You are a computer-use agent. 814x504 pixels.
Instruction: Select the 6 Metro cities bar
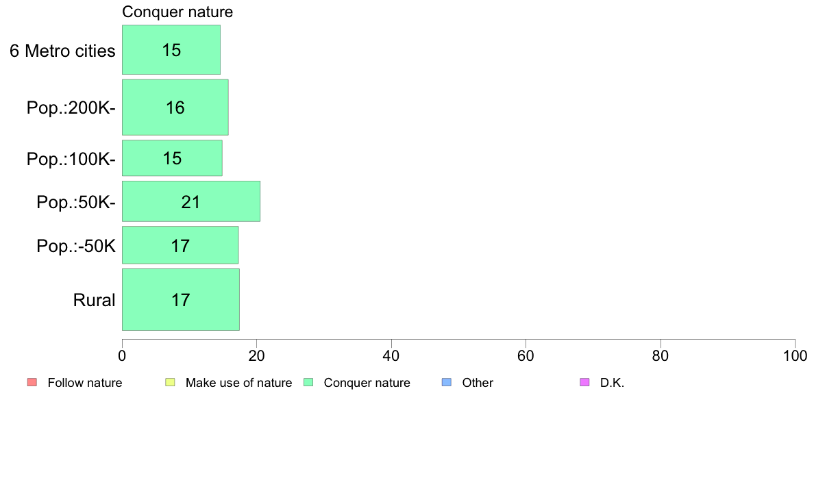(171, 50)
